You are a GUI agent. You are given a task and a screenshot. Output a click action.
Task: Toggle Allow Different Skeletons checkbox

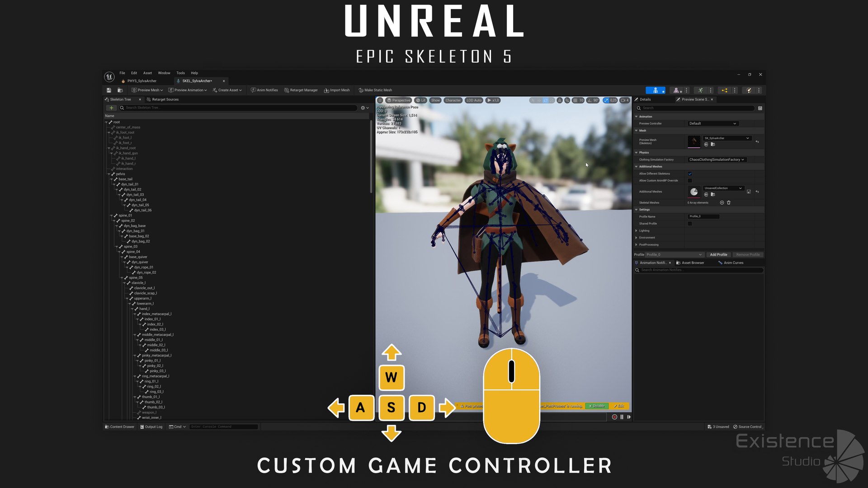click(690, 174)
